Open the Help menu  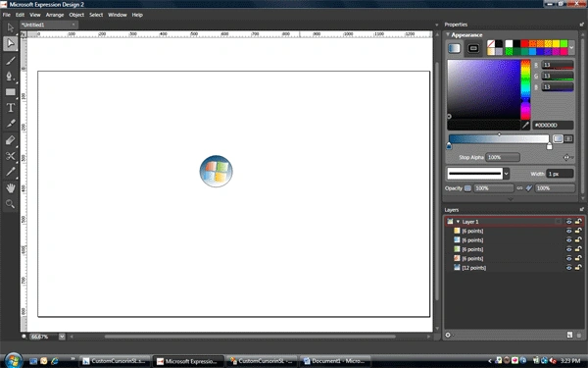click(137, 15)
